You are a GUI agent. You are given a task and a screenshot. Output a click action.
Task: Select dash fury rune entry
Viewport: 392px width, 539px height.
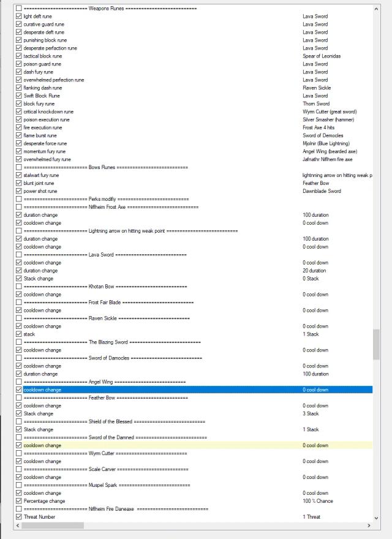pos(194,72)
